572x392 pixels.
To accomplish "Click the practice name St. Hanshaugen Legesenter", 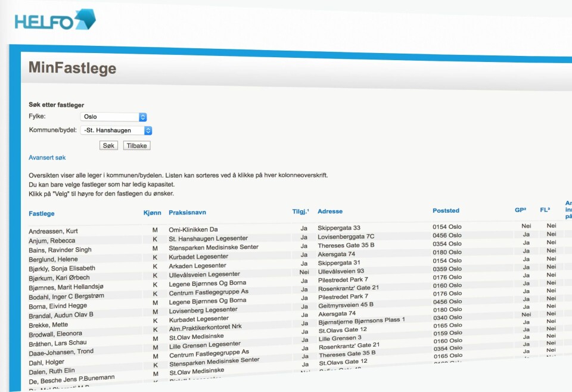I will [209, 238].
